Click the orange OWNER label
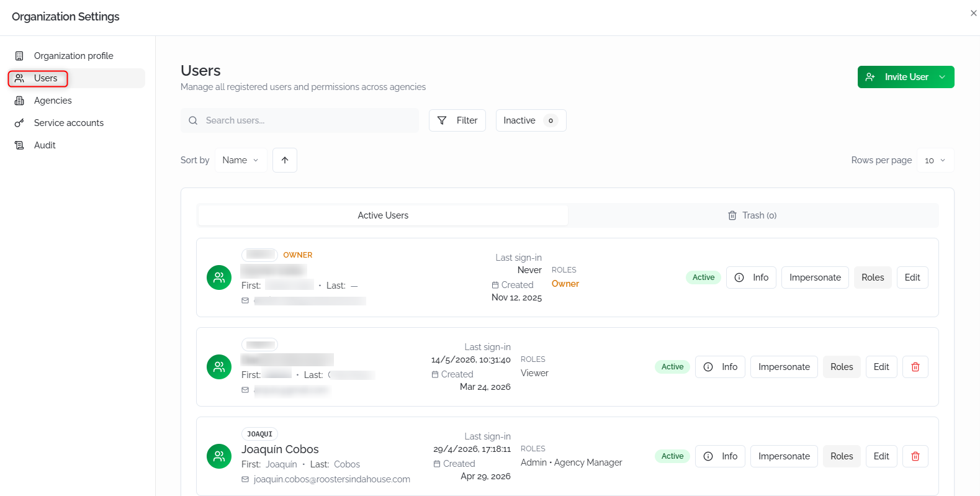 point(298,255)
